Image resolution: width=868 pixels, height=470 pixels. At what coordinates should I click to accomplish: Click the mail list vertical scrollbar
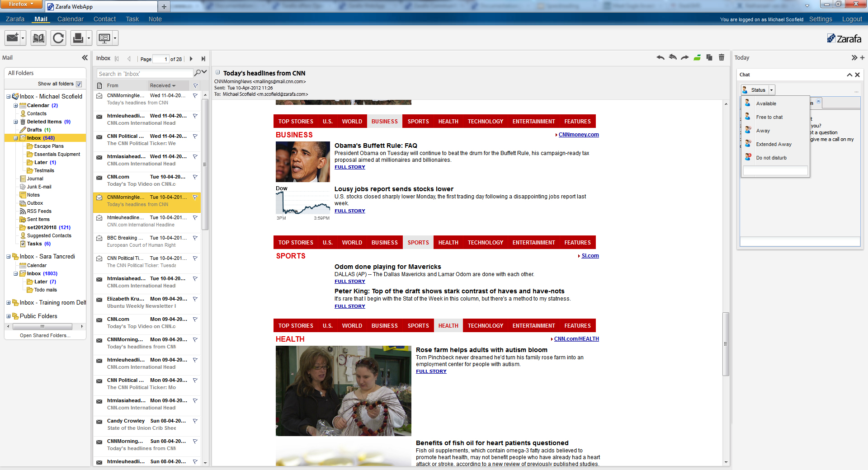(x=205, y=165)
